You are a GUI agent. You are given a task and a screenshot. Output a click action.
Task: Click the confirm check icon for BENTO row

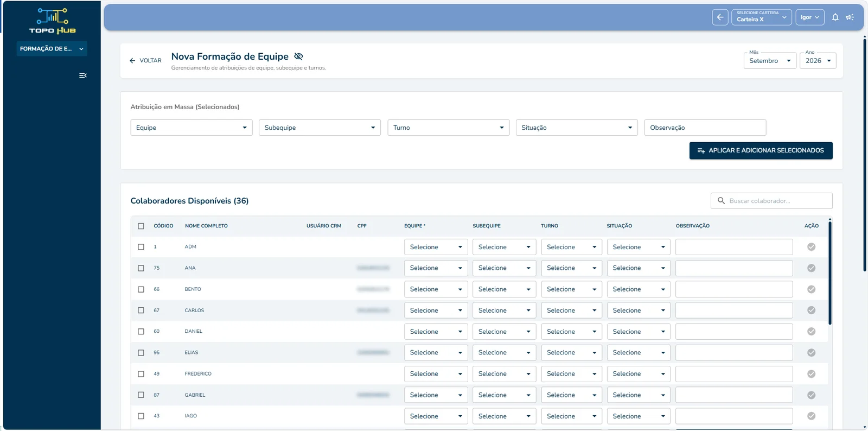pos(811,289)
